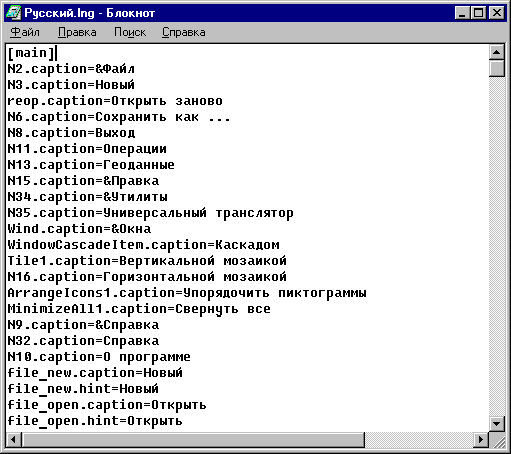Open the Файл menu

(x=25, y=32)
